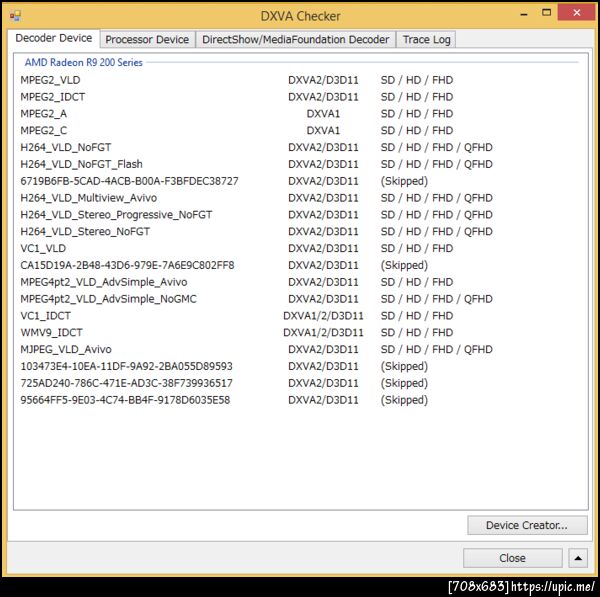Click the Close button
600x597 pixels.
pyautogui.click(x=512, y=558)
